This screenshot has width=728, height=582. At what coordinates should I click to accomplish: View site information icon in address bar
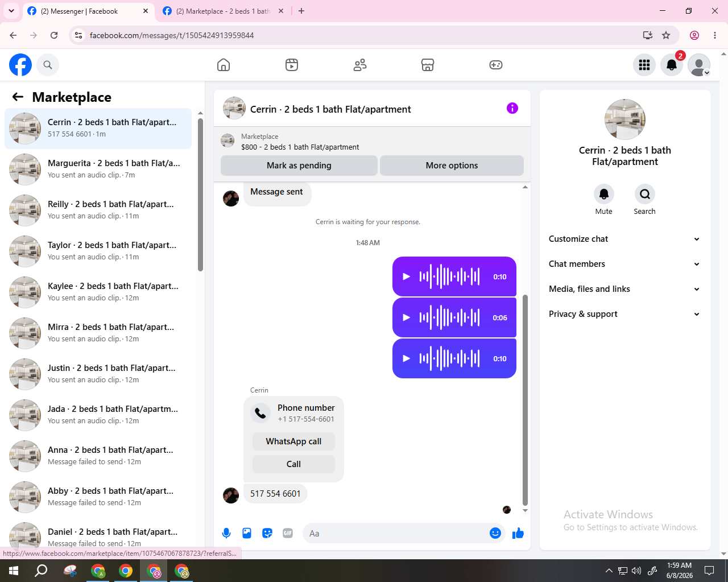pyautogui.click(x=78, y=35)
